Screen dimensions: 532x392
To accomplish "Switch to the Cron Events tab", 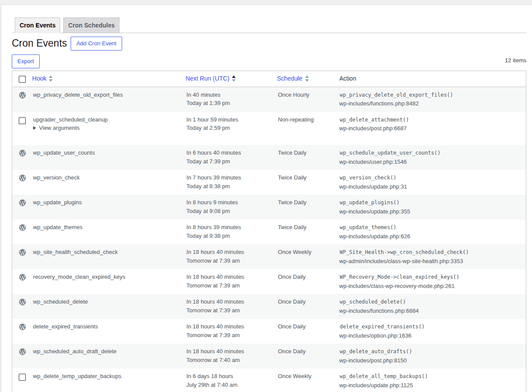I will [38, 25].
